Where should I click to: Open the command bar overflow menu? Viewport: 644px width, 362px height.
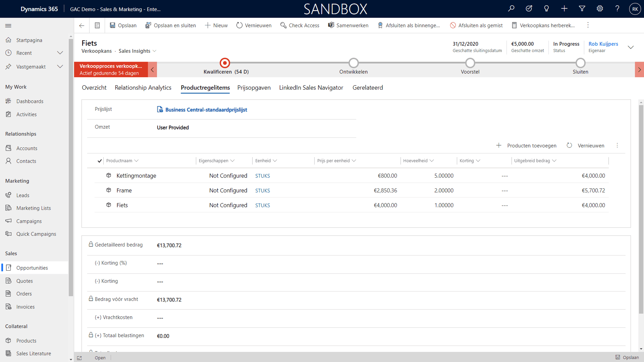(x=588, y=25)
